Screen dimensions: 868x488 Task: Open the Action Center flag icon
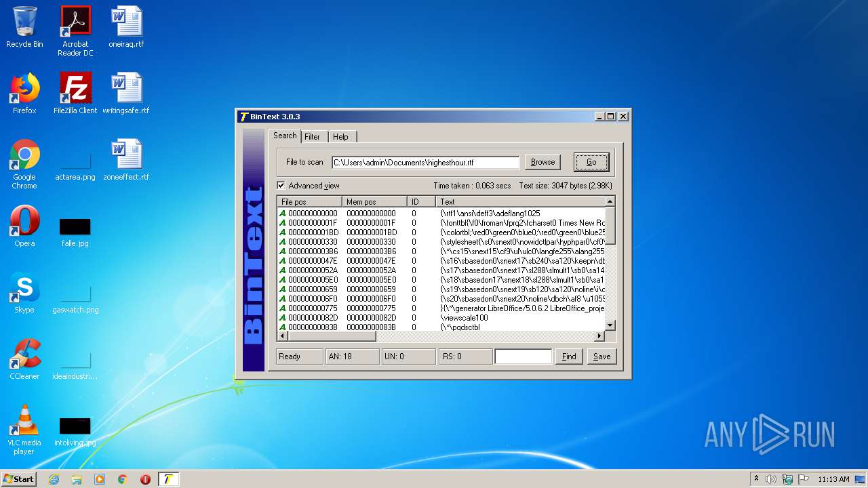pyautogui.click(x=803, y=479)
